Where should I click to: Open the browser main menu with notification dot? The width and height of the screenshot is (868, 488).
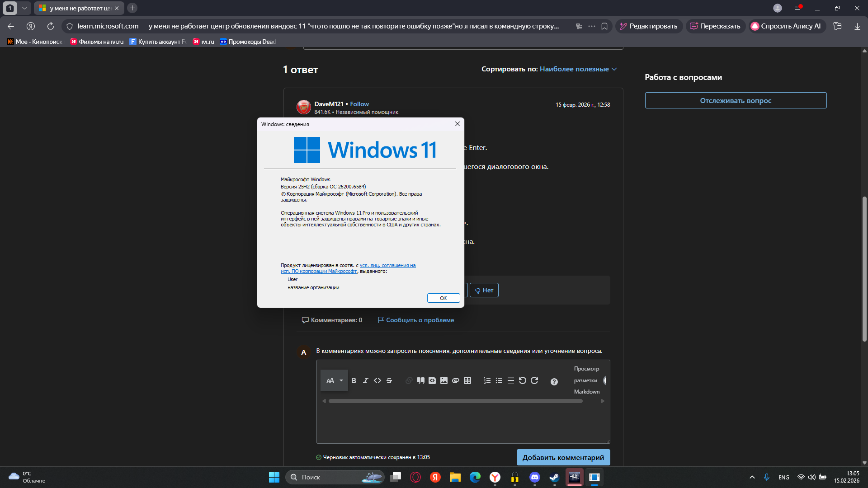[798, 8]
